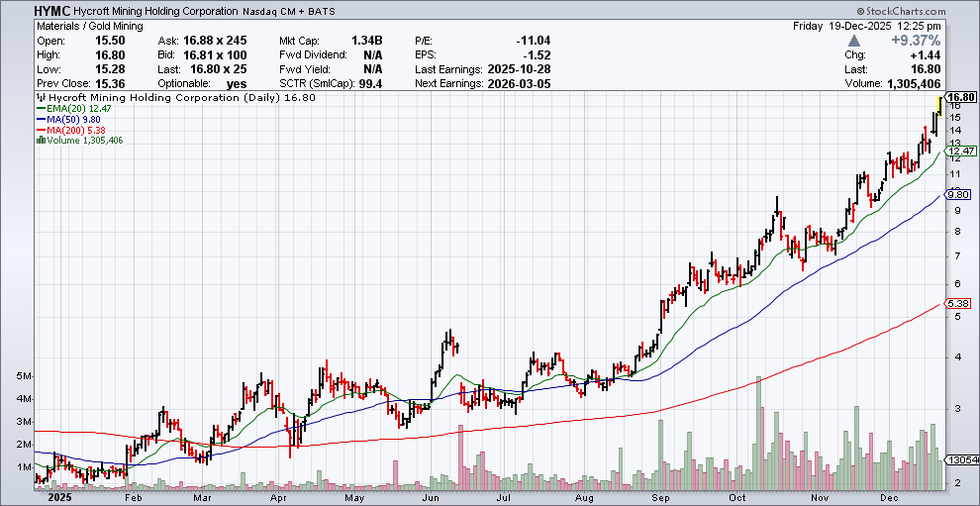Click the 16.80 last price axis tag
The height and width of the screenshot is (506, 980).
961,97
